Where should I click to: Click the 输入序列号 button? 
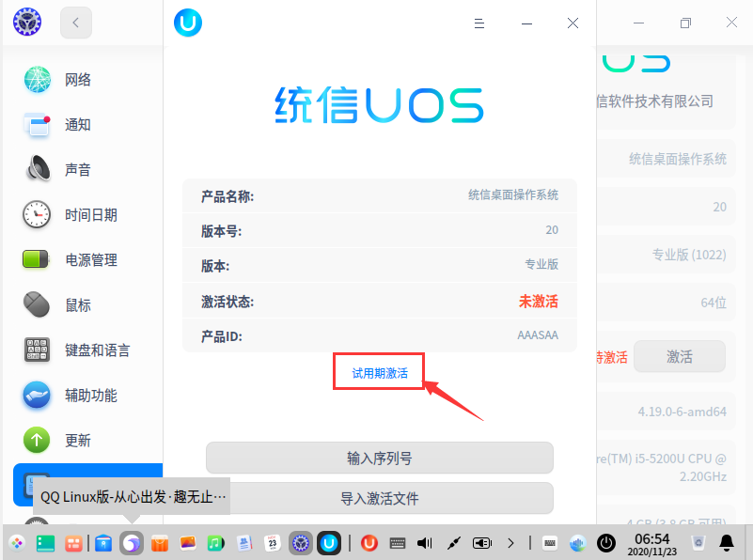point(380,459)
